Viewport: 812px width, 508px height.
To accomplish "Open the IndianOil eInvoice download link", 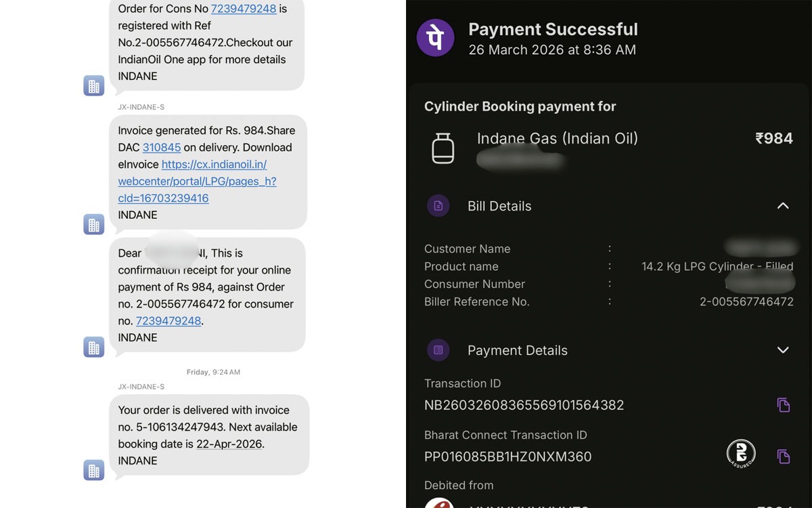I will tap(198, 182).
